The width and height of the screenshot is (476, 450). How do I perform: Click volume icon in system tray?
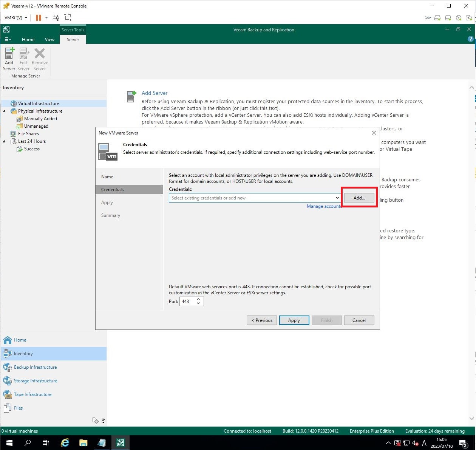tap(415, 443)
